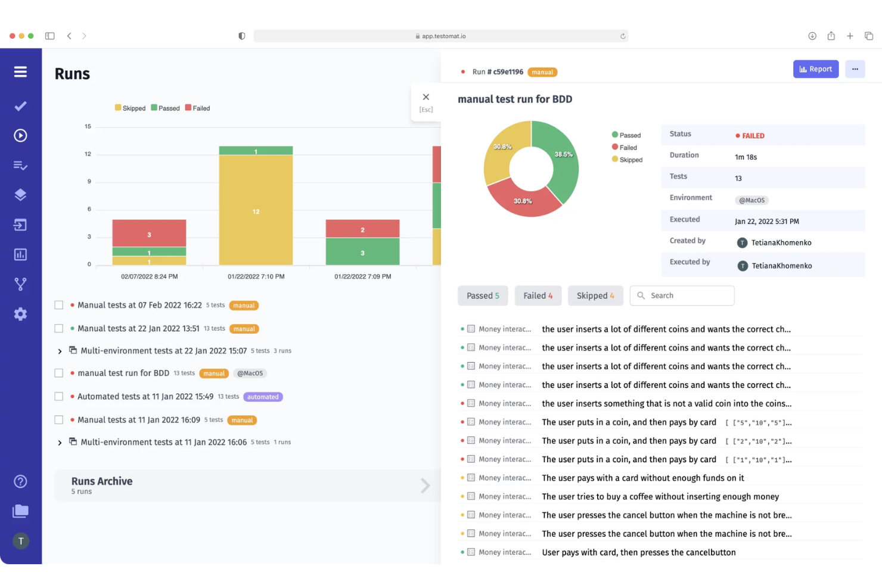Select the Manual tests at 07 Feb checkbox
This screenshot has width=882, height=588.
point(58,304)
